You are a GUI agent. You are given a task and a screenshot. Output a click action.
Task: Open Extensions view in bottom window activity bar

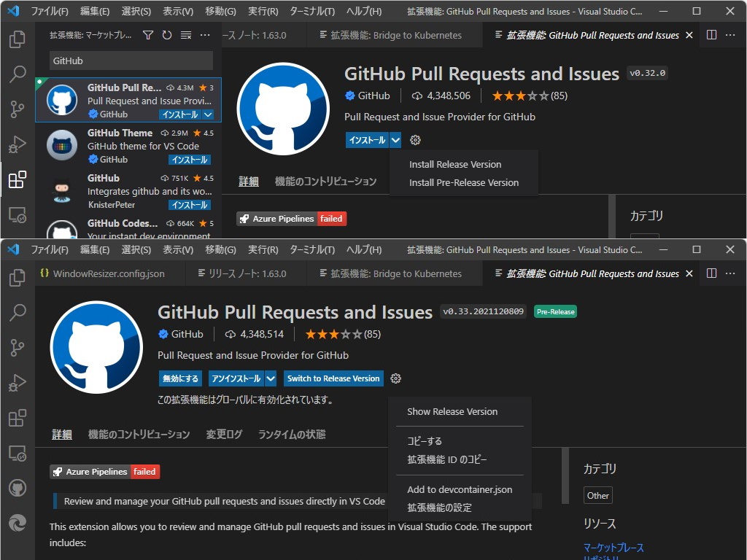coord(18,418)
